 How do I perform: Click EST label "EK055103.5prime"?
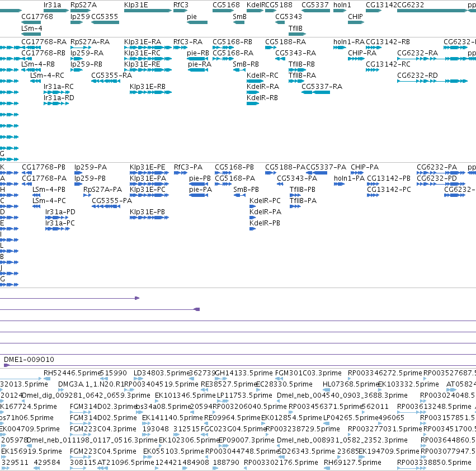(173, 451)
